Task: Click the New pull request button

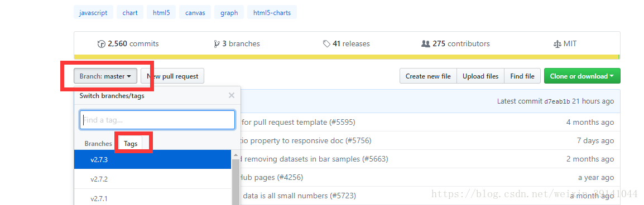Action: 172,76
